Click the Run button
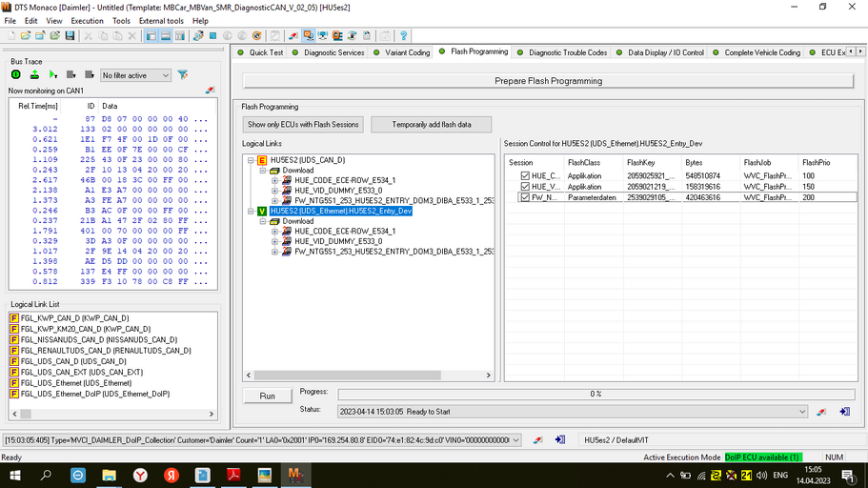Image resolution: width=868 pixels, height=488 pixels. click(268, 396)
